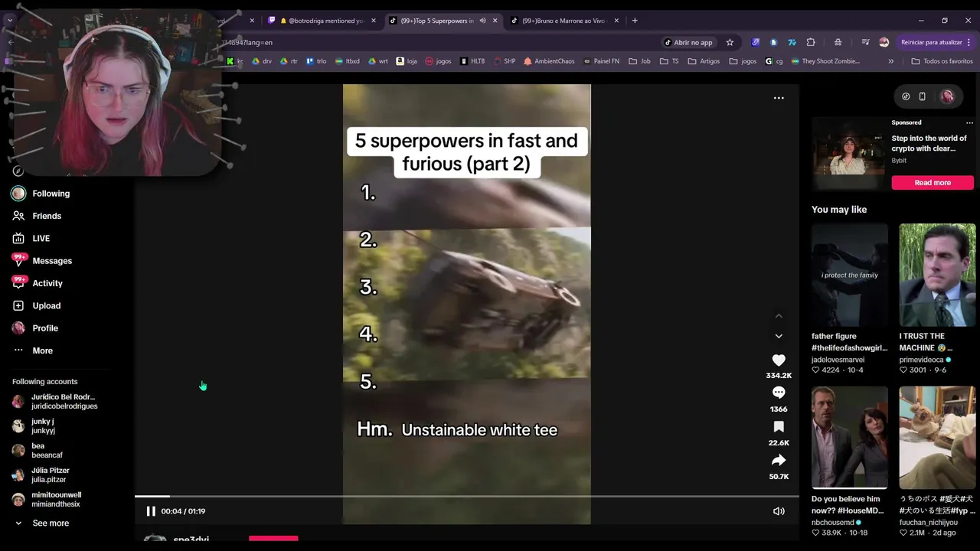Open the video comments via the bubble icon
The width and height of the screenshot is (980, 551).
tap(779, 393)
